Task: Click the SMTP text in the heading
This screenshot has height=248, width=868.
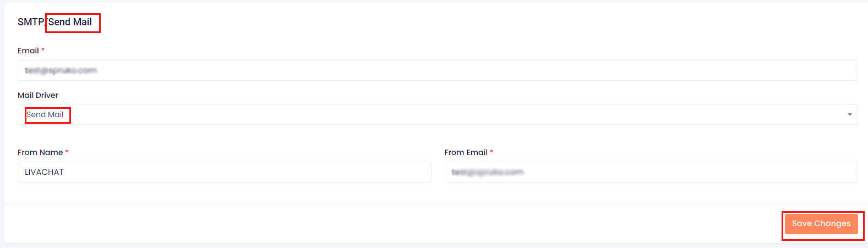Action: 30,22
